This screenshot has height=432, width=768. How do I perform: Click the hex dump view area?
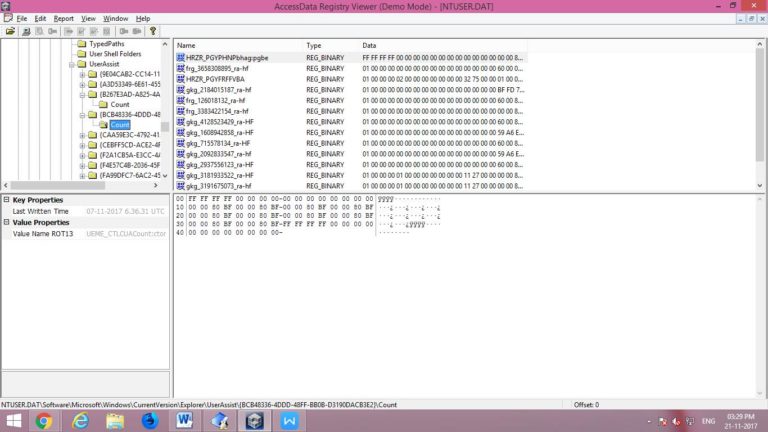(x=465, y=294)
